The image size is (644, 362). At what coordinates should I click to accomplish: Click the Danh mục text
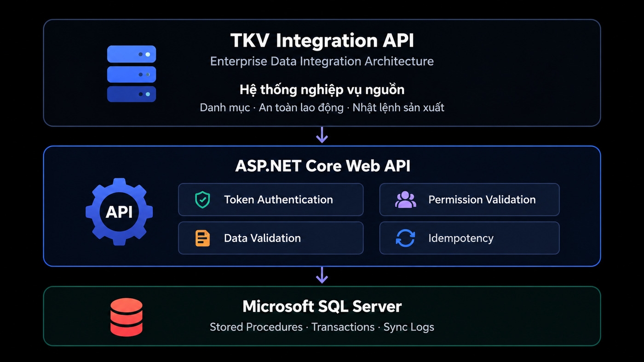225,108
